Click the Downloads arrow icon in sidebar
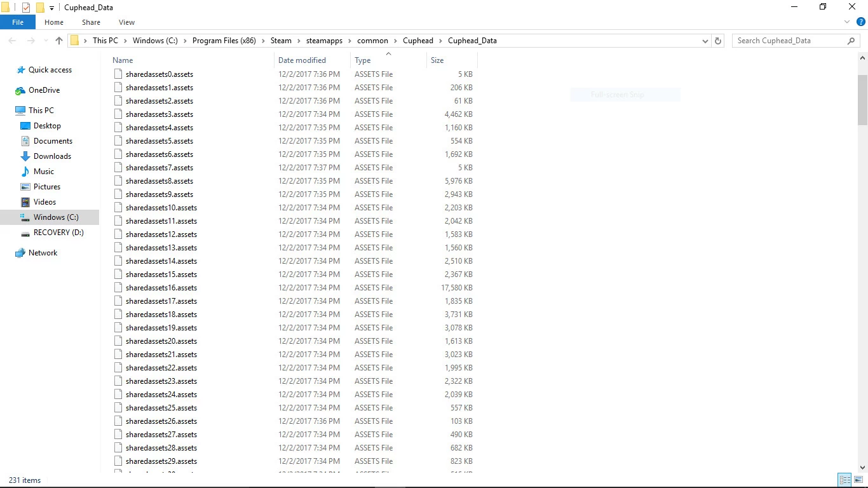 25,156
